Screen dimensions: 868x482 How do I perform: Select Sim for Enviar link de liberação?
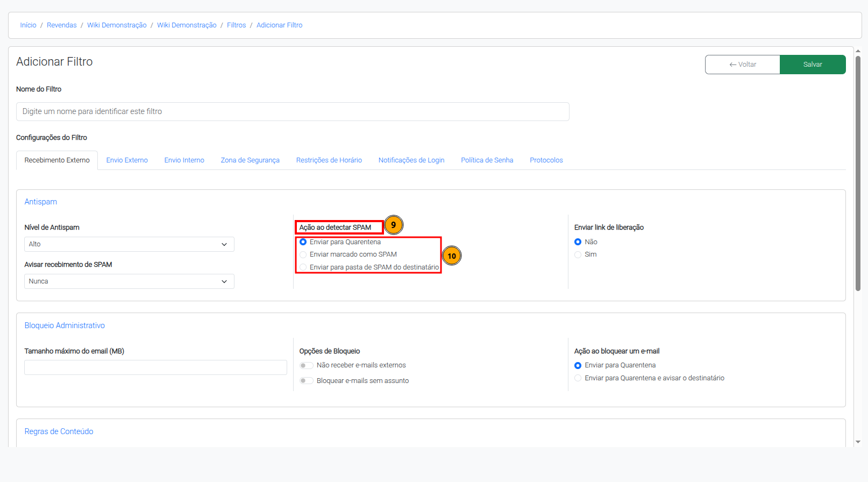click(x=578, y=254)
